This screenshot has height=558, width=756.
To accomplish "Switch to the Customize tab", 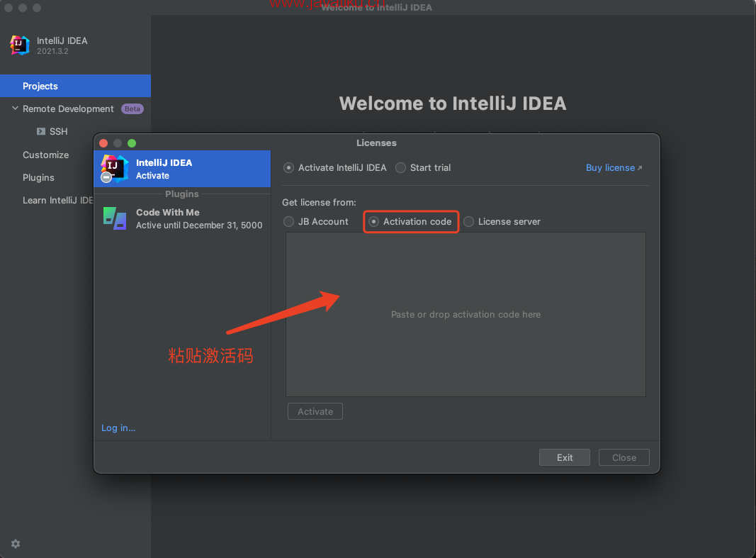I will point(46,155).
